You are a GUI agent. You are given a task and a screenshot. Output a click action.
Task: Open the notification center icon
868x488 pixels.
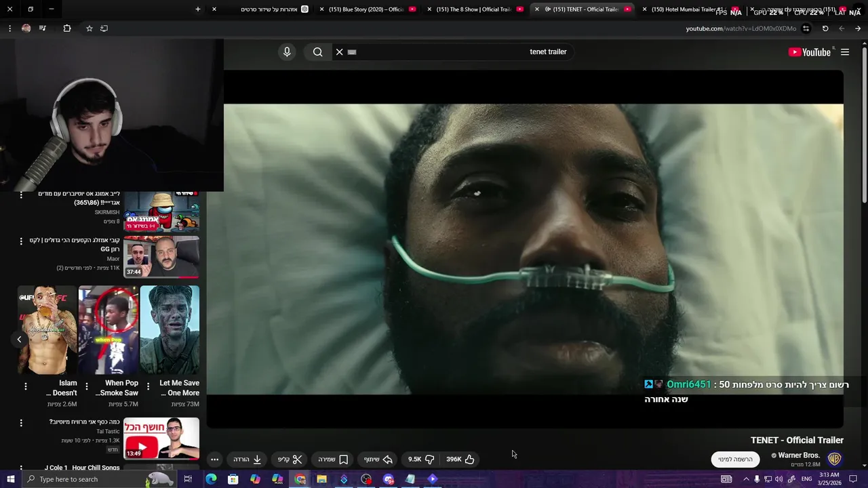(x=853, y=479)
